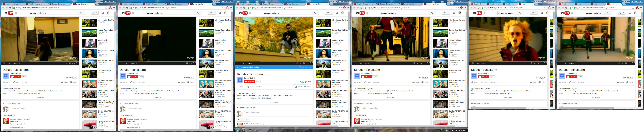Open Matthew Santoro's profile in the 1:22 window
The height and width of the screenshot is (132, 644).
click(16, 120)
